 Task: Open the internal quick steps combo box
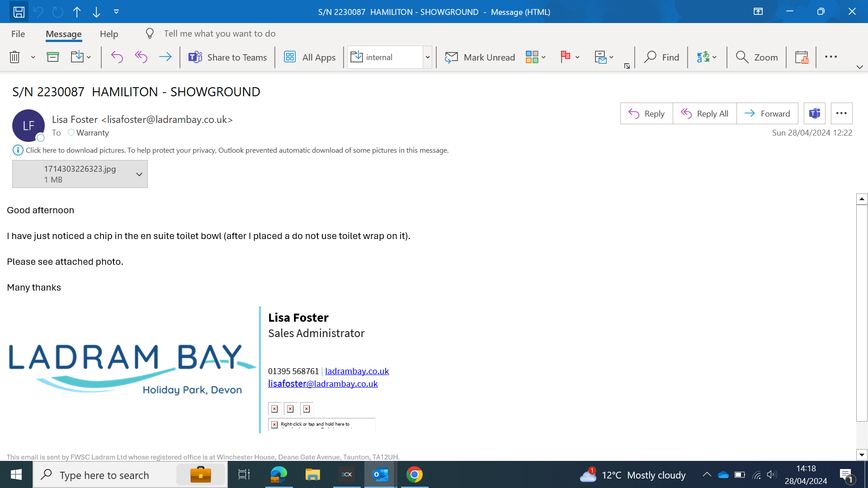click(427, 57)
